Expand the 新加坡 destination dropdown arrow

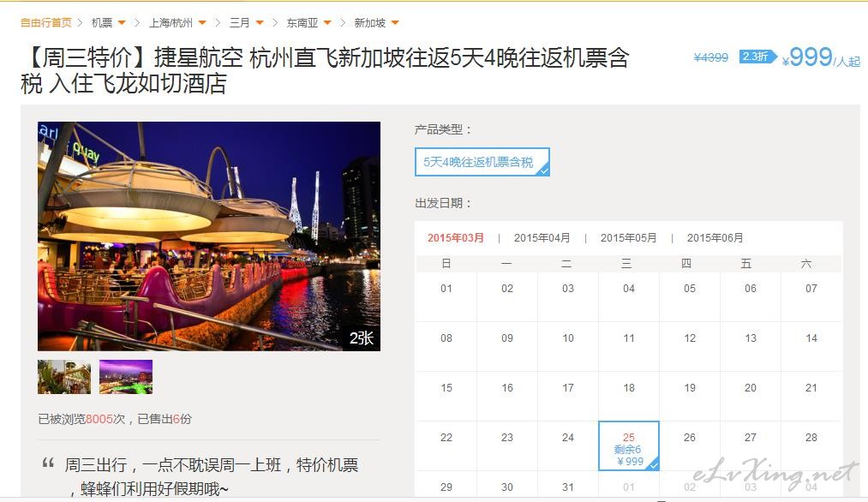(395, 23)
